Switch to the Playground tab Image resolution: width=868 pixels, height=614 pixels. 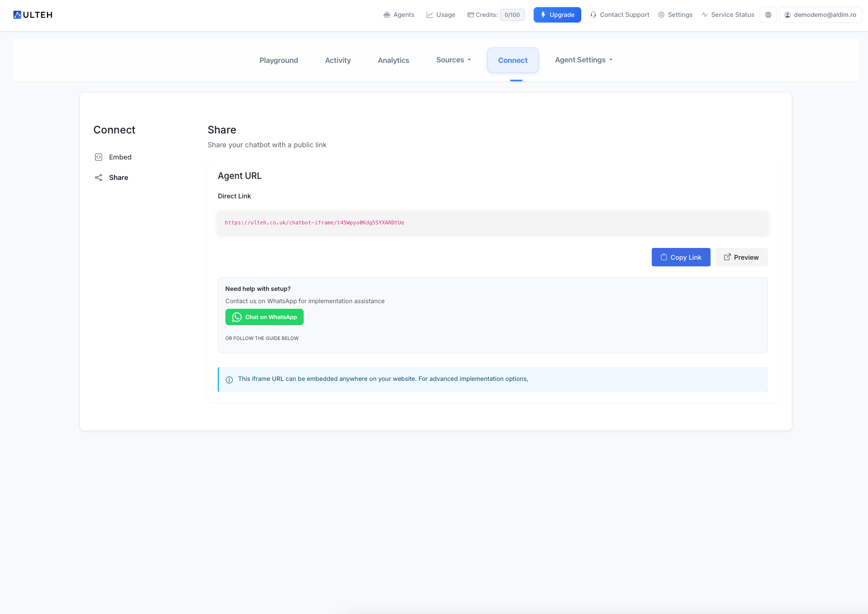click(x=279, y=60)
